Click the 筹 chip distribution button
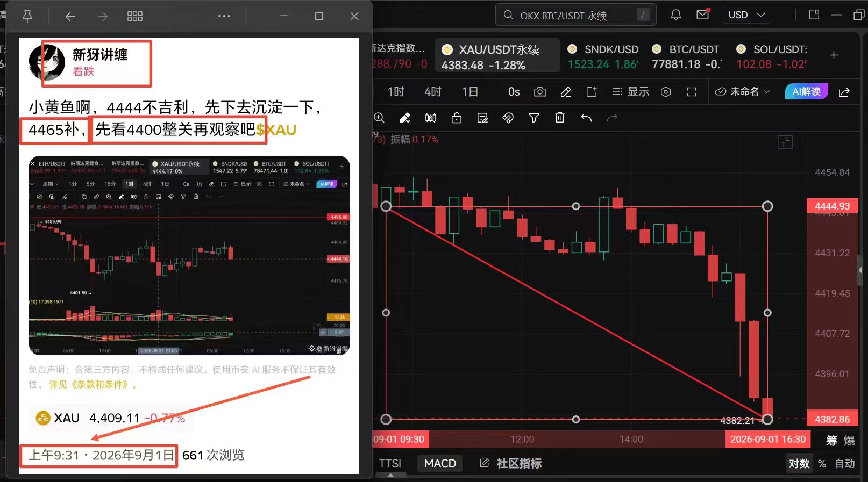This screenshot has height=482, width=868. (x=831, y=441)
